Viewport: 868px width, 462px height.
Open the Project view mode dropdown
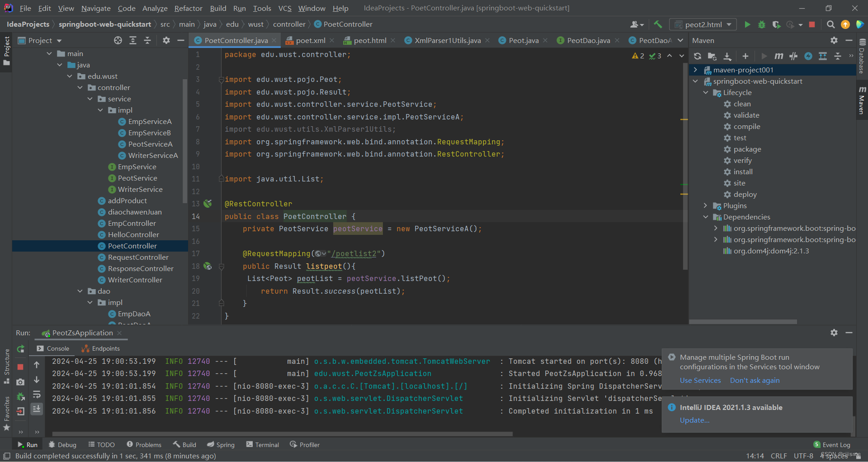pyautogui.click(x=40, y=40)
